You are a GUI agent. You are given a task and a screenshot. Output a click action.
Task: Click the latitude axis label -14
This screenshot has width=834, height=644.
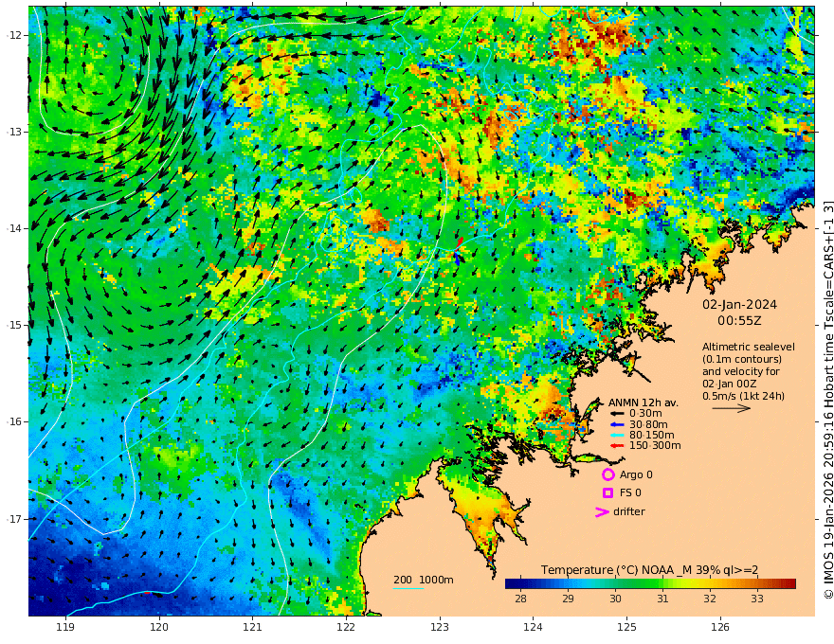point(14,228)
